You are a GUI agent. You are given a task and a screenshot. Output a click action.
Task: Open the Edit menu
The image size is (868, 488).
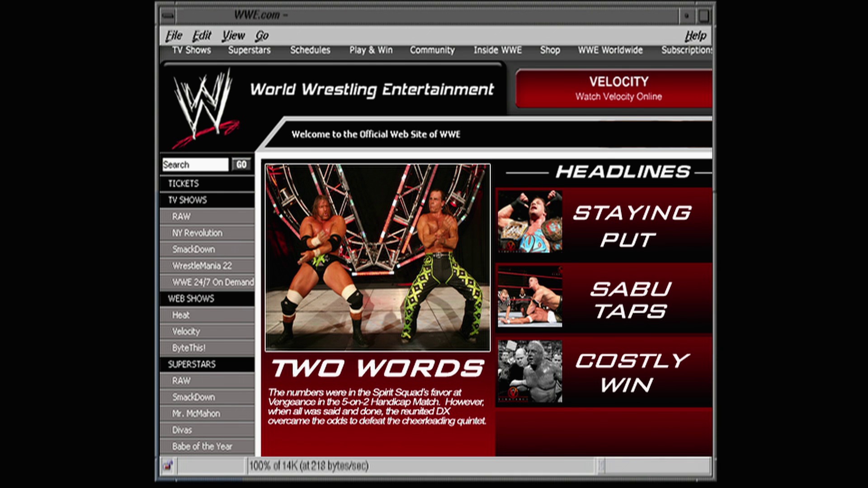202,35
